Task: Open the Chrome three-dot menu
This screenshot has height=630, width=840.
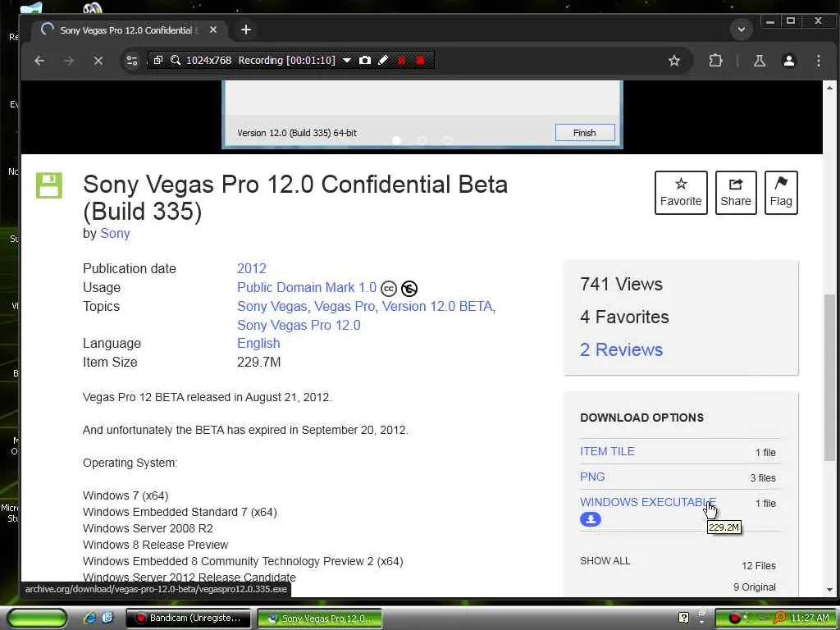Action: click(818, 61)
